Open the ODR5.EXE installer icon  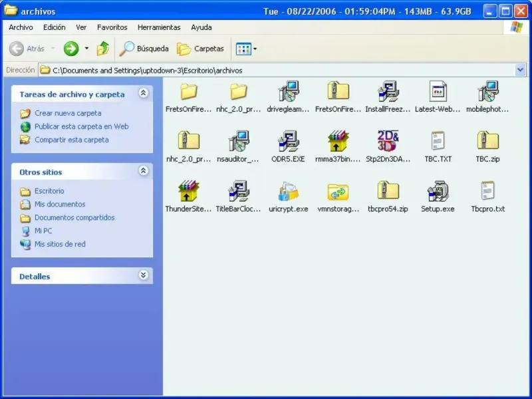(x=289, y=142)
